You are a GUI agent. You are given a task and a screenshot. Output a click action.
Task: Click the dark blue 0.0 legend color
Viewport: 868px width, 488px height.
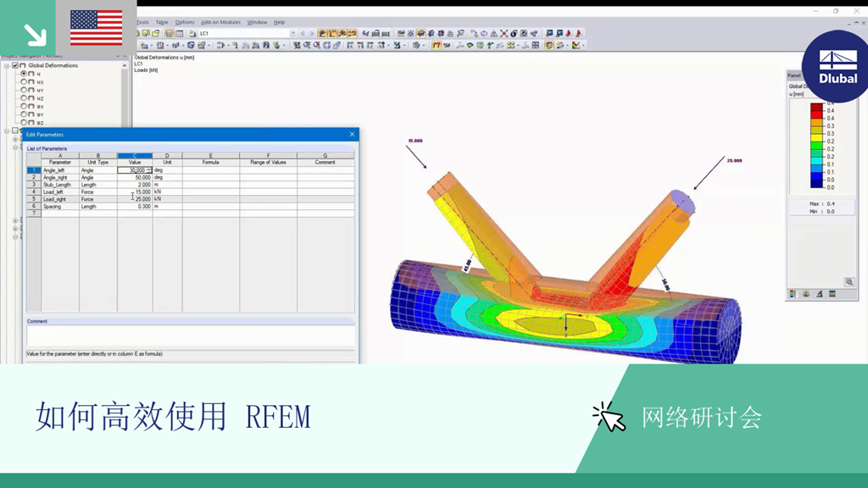click(816, 184)
